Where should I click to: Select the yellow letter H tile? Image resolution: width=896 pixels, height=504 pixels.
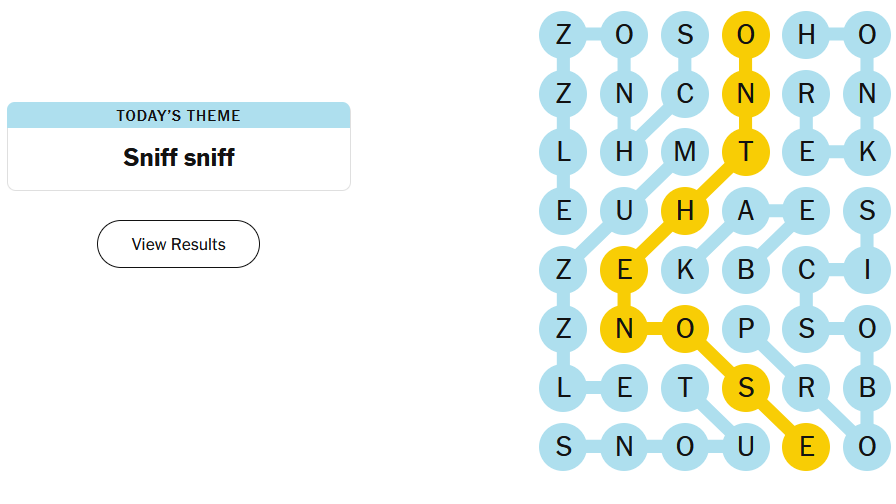pos(685,210)
